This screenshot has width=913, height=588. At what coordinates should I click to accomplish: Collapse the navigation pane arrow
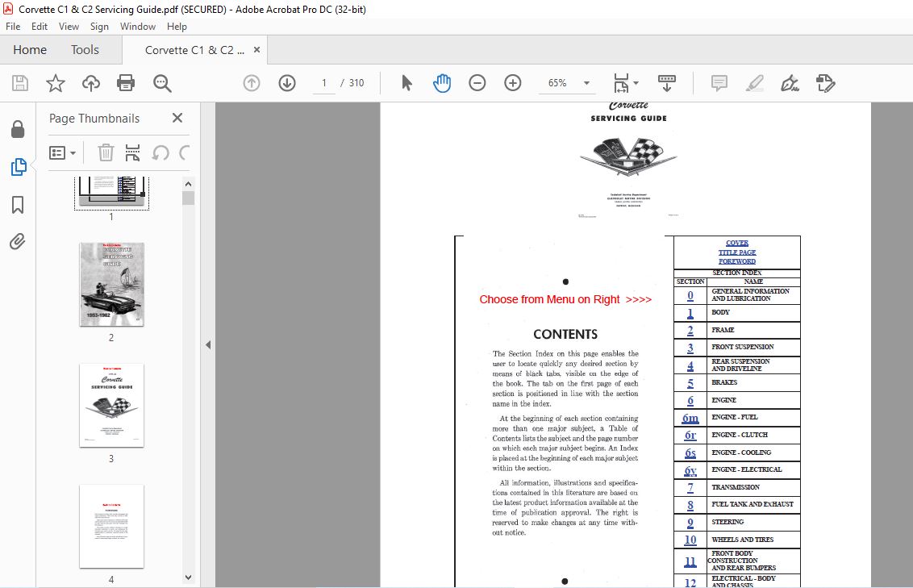click(208, 344)
